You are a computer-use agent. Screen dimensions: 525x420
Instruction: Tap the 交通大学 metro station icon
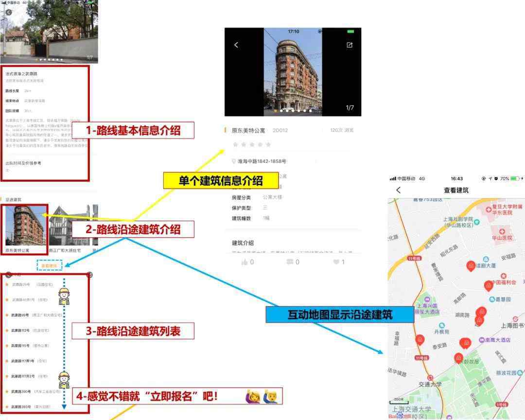tap(430, 378)
